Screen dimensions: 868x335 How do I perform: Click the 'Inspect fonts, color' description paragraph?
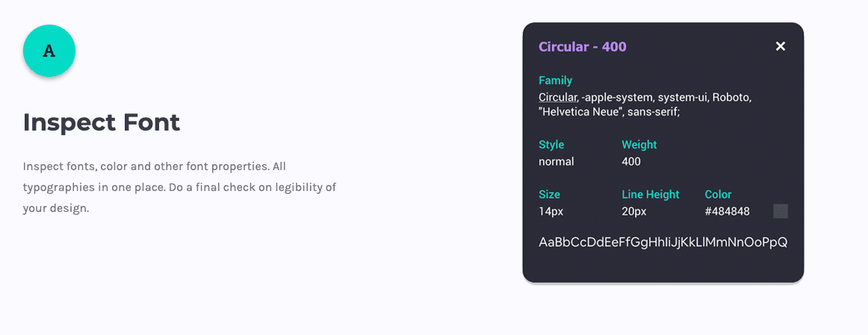[180, 187]
